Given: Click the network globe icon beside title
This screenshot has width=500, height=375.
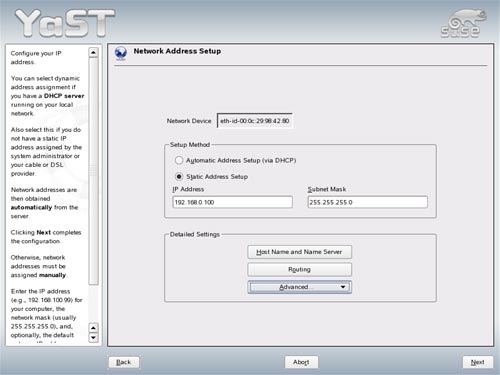Looking at the screenshot, I should (121, 53).
